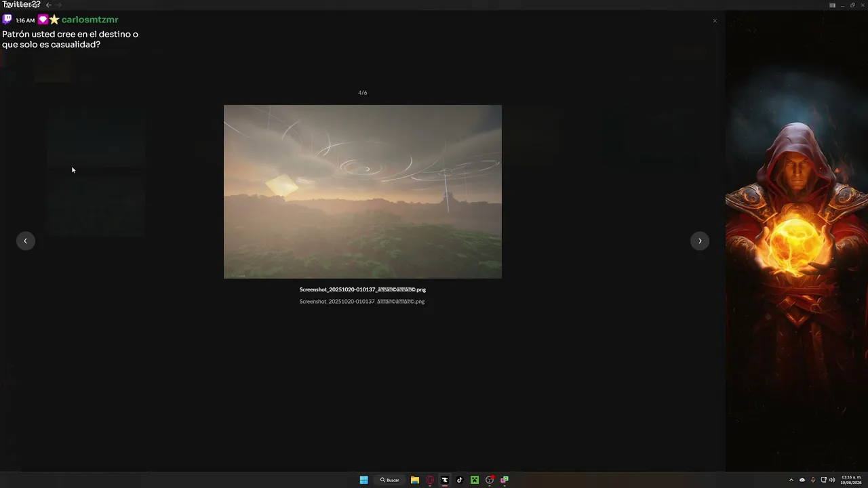This screenshot has width=868, height=488.
Task: Click the grey Screenshot_20251020-010137 filename caption
Action: [362, 302]
